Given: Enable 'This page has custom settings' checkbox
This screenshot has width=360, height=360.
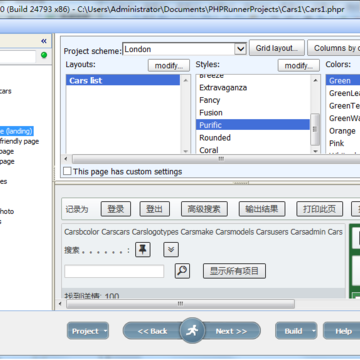Looking at the screenshot, I should pyautogui.click(x=67, y=171).
